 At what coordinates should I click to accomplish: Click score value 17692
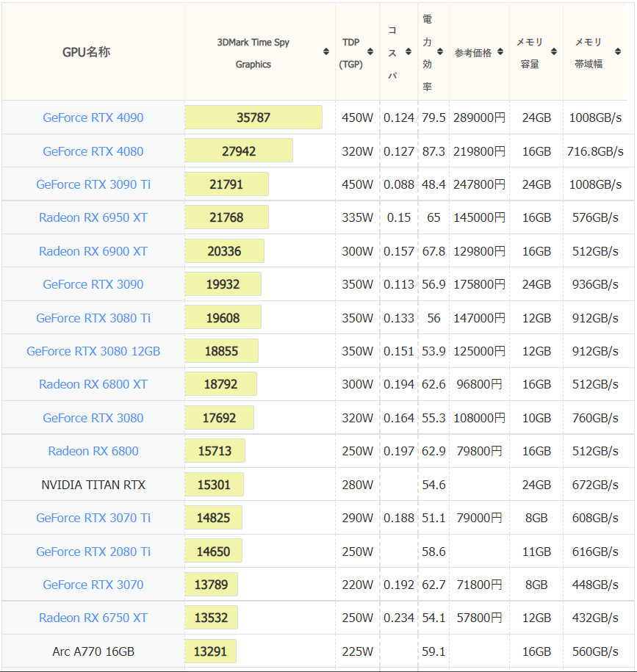tap(219, 418)
